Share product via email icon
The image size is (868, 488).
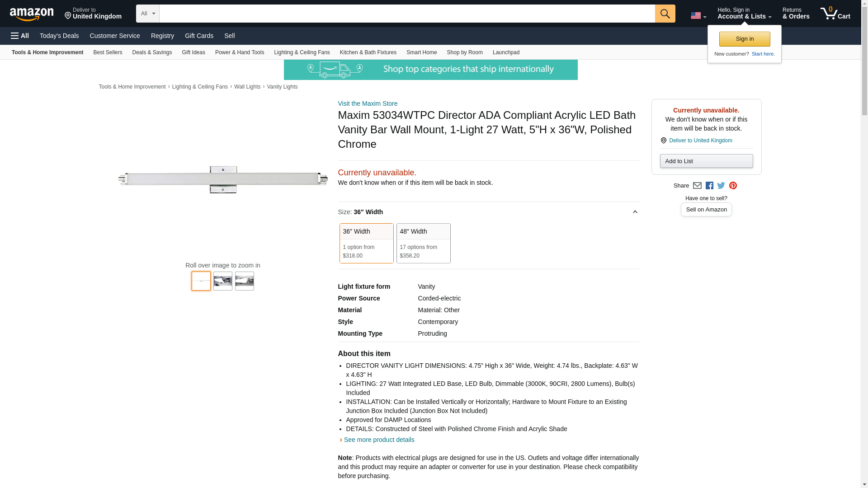(697, 186)
